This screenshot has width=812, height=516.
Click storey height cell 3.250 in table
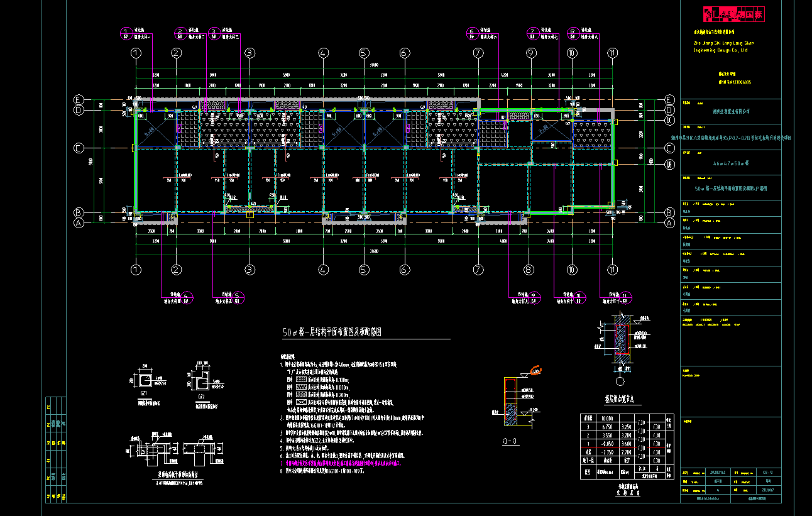pyautogui.click(x=625, y=425)
